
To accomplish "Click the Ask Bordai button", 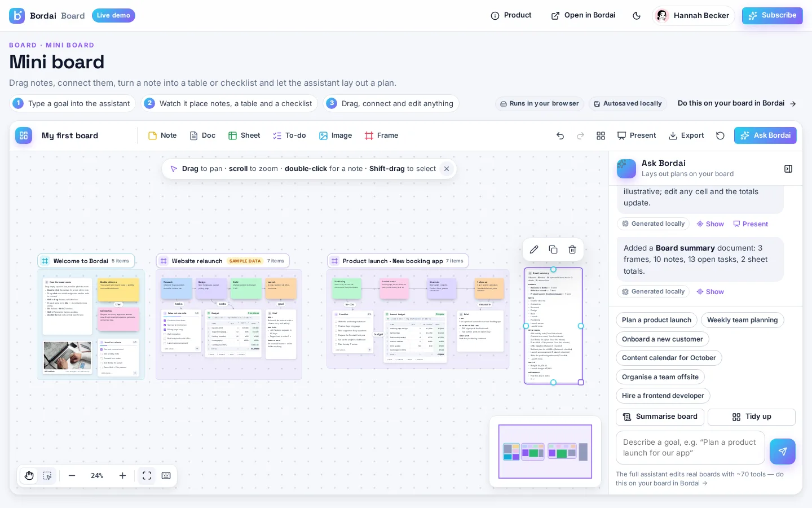I will click(765, 135).
